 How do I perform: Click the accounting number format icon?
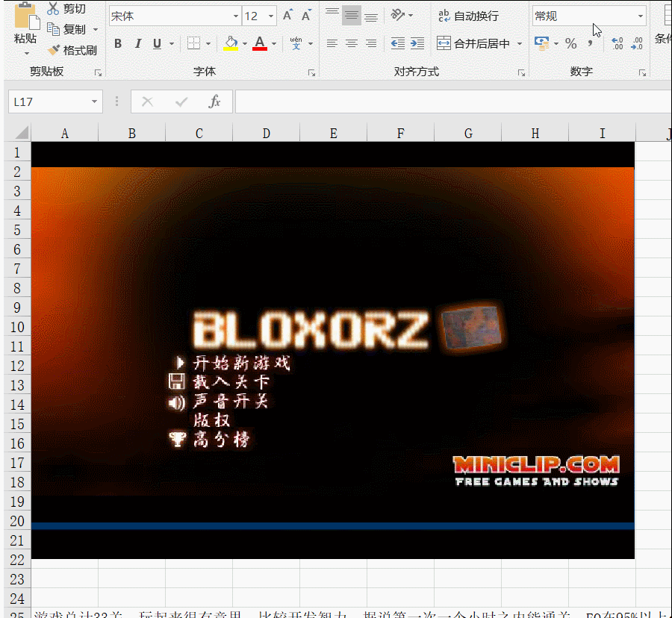(542, 43)
